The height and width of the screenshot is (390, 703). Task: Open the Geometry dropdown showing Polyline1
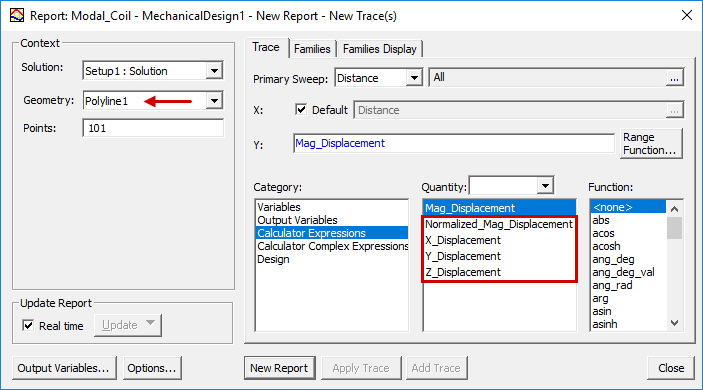pos(214,100)
